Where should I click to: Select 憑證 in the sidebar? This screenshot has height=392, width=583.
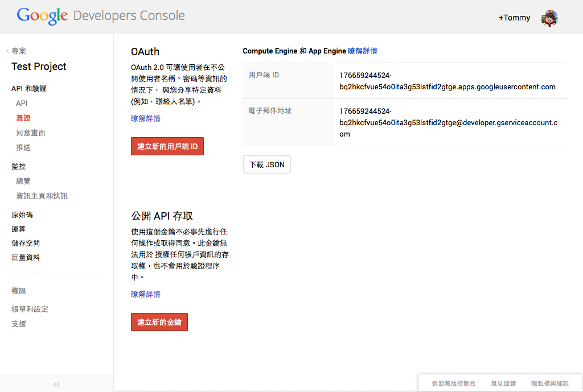[23, 118]
